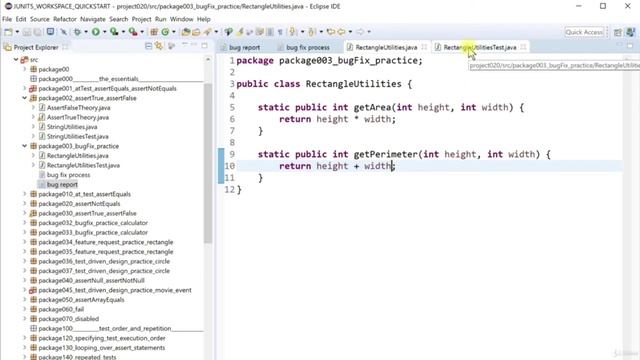Collapse package002_assertTrue_assertFalse node
Screen dimensions: 640x360
click(24, 98)
